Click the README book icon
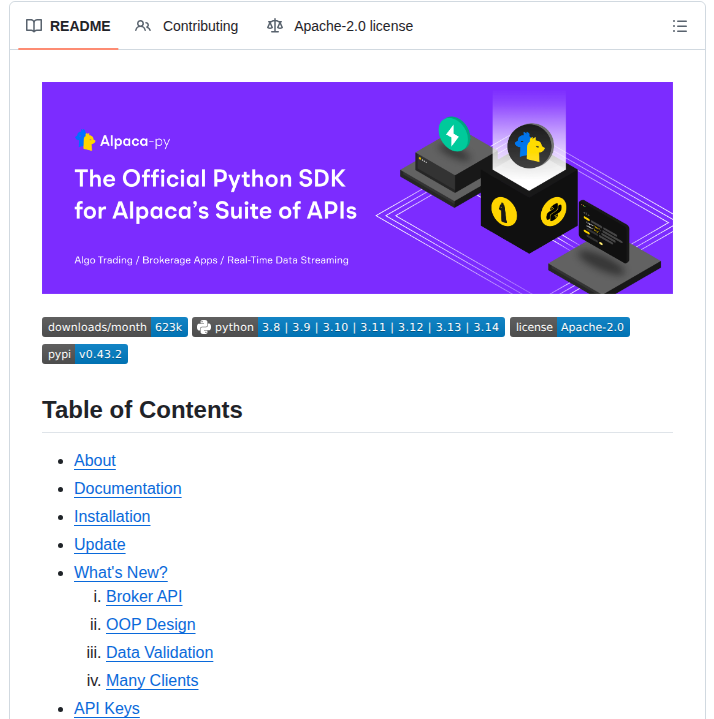 [34, 26]
